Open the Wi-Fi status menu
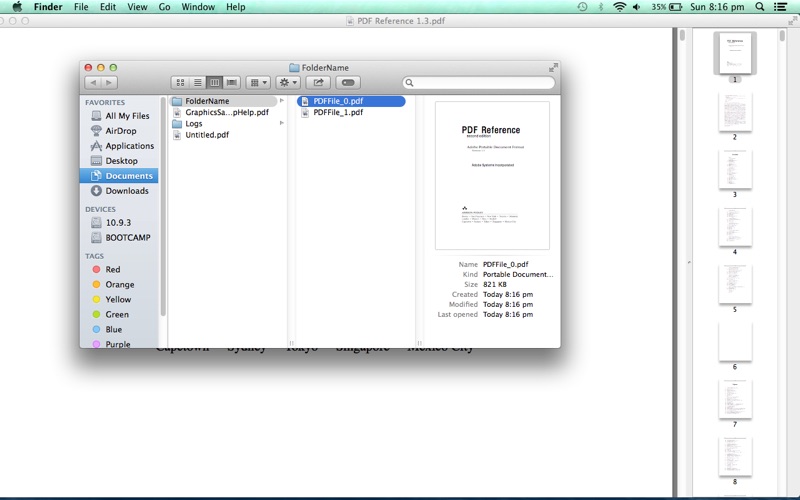The width and height of the screenshot is (800, 500). pyautogui.click(x=619, y=7)
